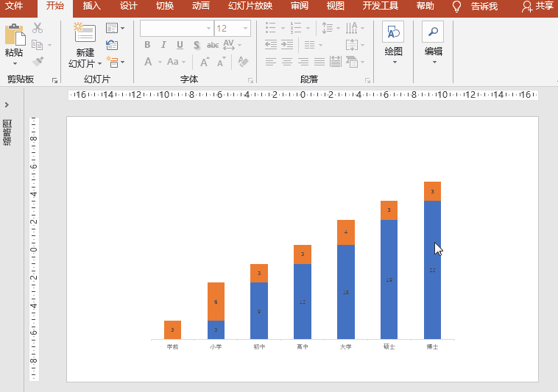Switch to the 幻灯片放映 tab
The height and width of the screenshot is (392, 558).
tap(250, 6)
